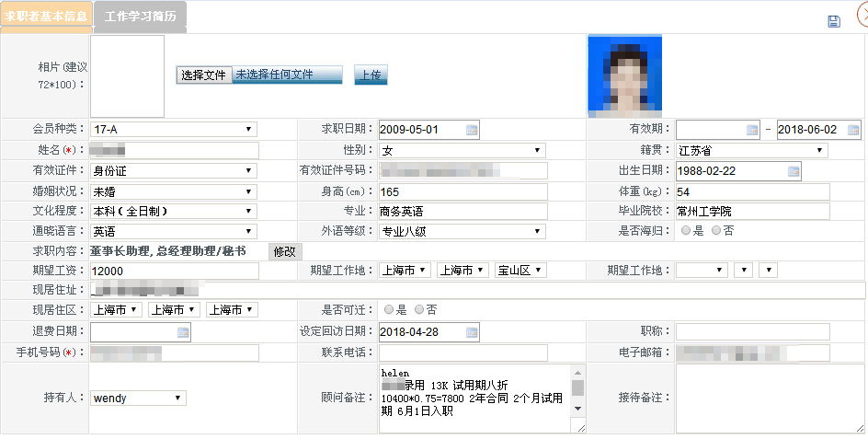
Task: Click 毕业院校 field showing 常州工学院
Action: click(x=752, y=211)
